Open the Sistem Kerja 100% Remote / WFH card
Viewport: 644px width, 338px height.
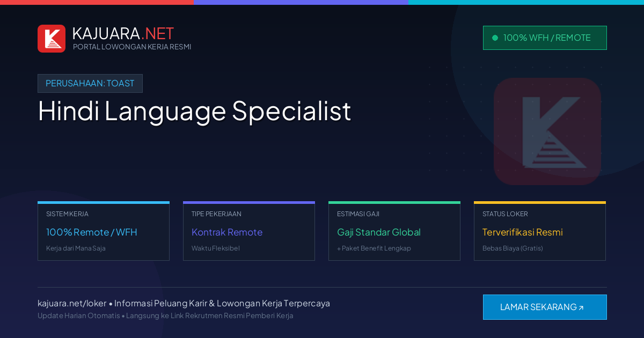pos(104,231)
